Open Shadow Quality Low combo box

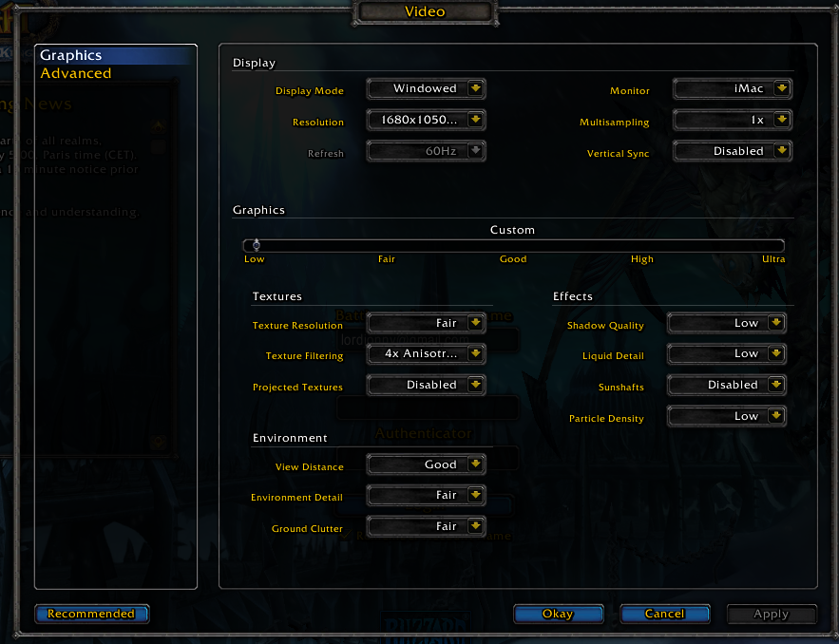[x=727, y=323]
